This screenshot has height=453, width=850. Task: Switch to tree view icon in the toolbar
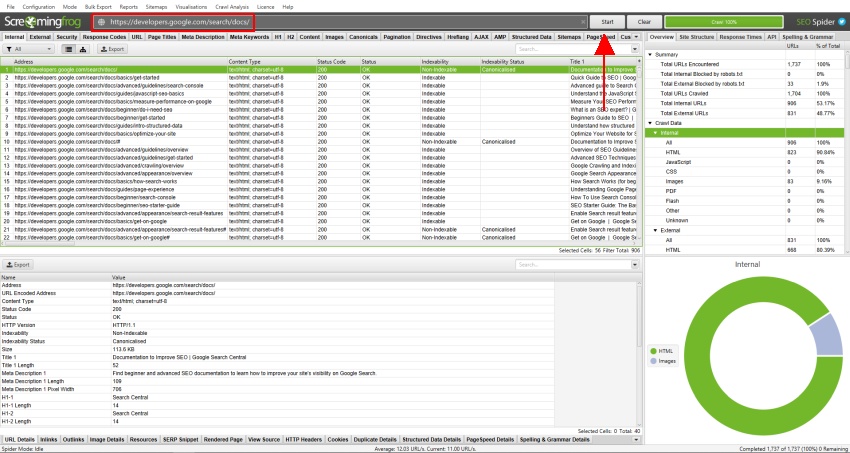82,49
